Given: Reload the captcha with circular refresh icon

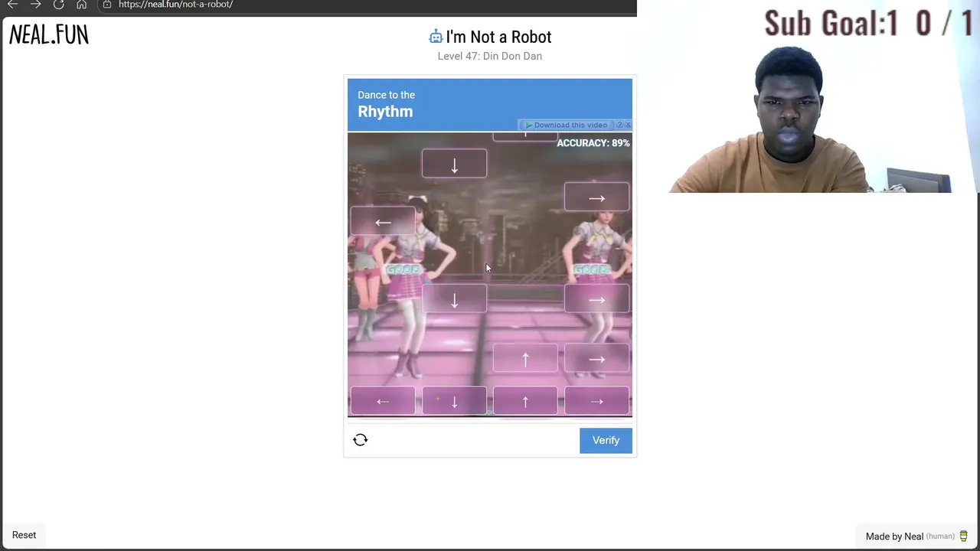Looking at the screenshot, I should (x=361, y=440).
